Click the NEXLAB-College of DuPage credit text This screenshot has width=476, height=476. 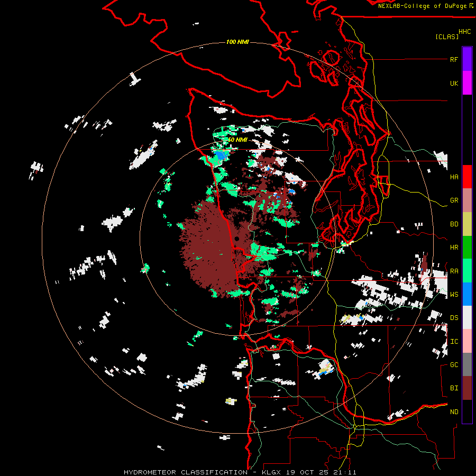click(x=422, y=6)
